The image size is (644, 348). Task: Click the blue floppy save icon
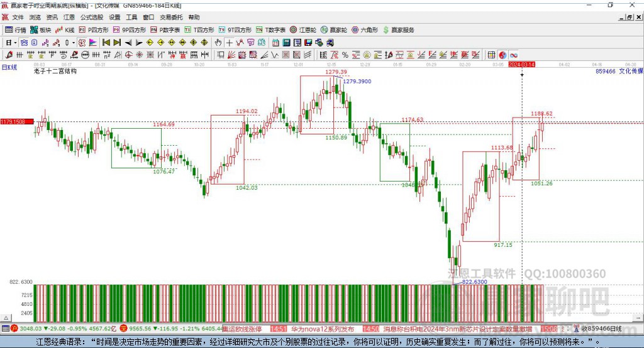[308, 43]
